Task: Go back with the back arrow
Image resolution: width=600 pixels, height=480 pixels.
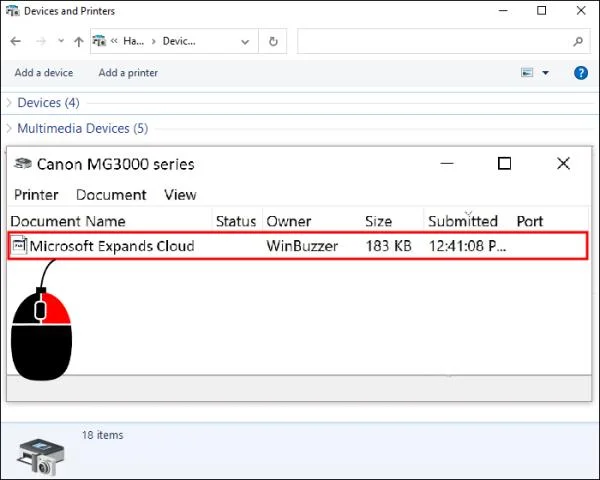Action: point(15,41)
